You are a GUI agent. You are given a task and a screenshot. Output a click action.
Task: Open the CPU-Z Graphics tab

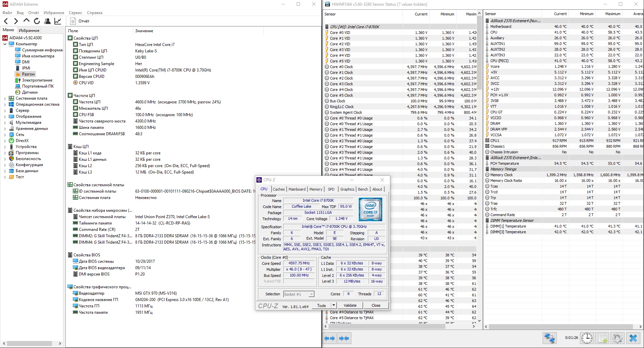(x=347, y=189)
